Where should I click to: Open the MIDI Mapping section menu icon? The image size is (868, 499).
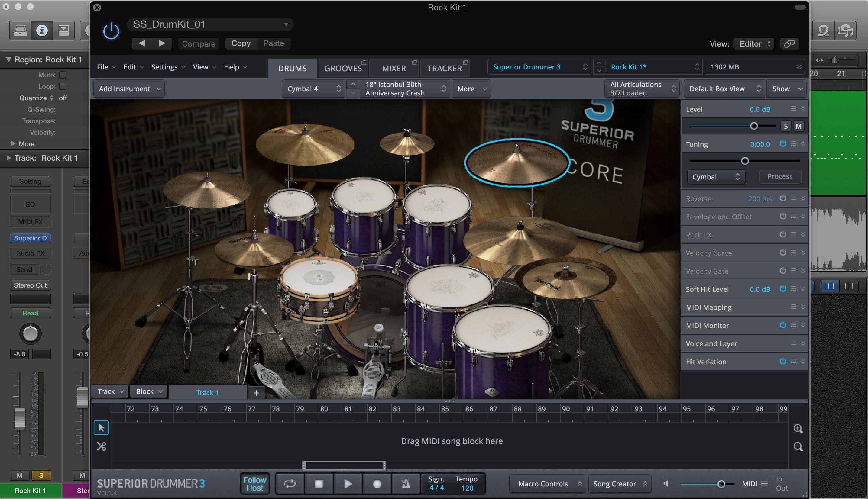[x=794, y=307]
